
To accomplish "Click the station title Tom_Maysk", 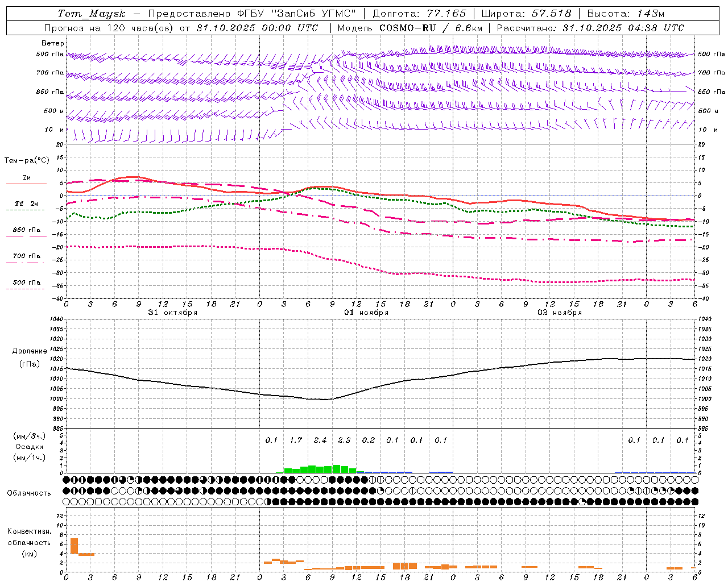I will [92, 14].
